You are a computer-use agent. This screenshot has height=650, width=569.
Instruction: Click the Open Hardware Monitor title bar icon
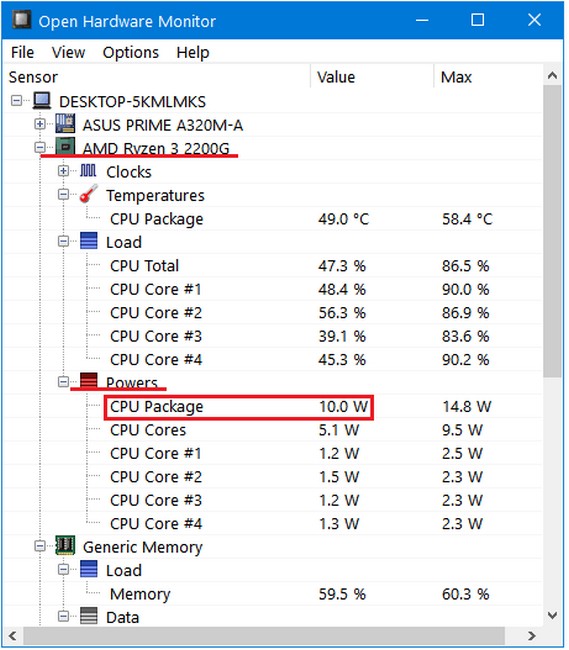click(22, 20)
